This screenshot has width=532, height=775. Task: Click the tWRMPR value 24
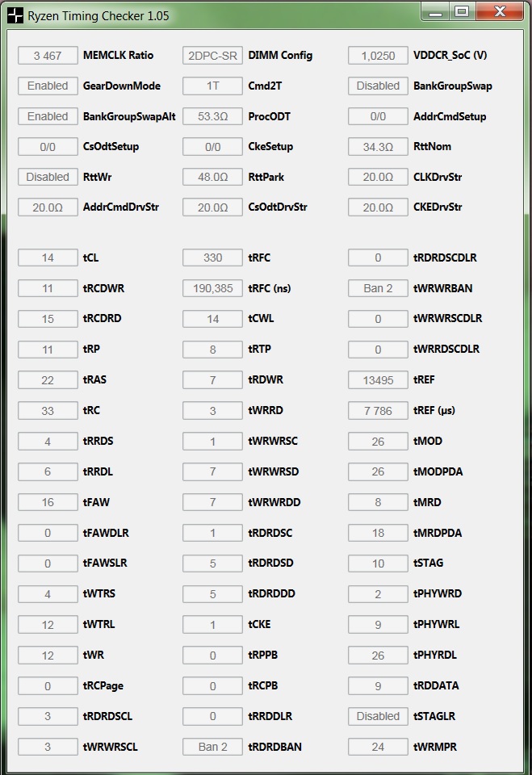coord(379,748)
